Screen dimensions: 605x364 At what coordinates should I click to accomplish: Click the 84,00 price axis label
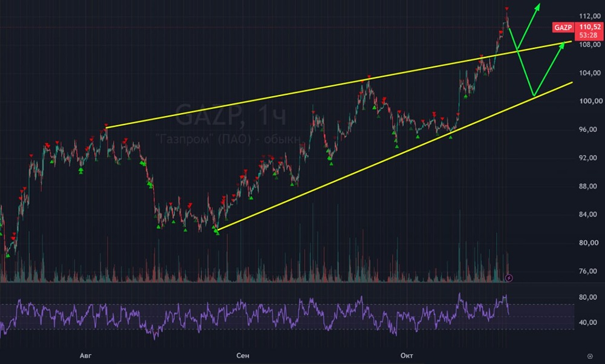pyautogui.click(x=588, y=215)
